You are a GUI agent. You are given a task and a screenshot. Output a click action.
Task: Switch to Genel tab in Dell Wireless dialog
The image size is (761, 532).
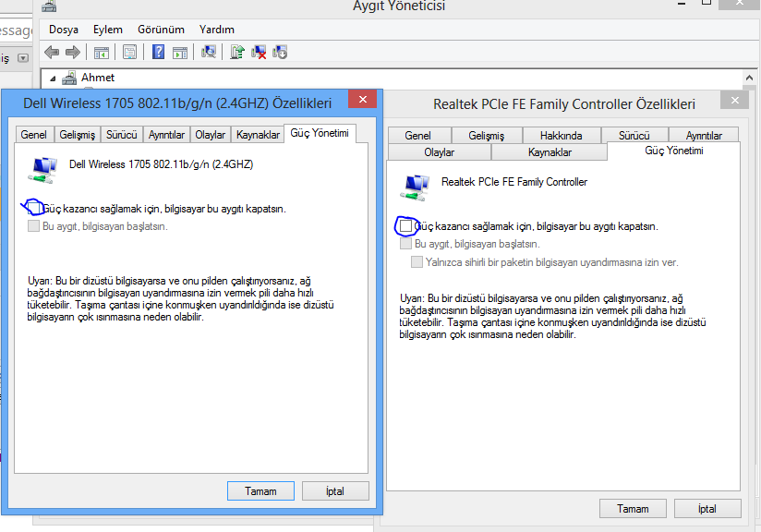[x=34, y=135]
